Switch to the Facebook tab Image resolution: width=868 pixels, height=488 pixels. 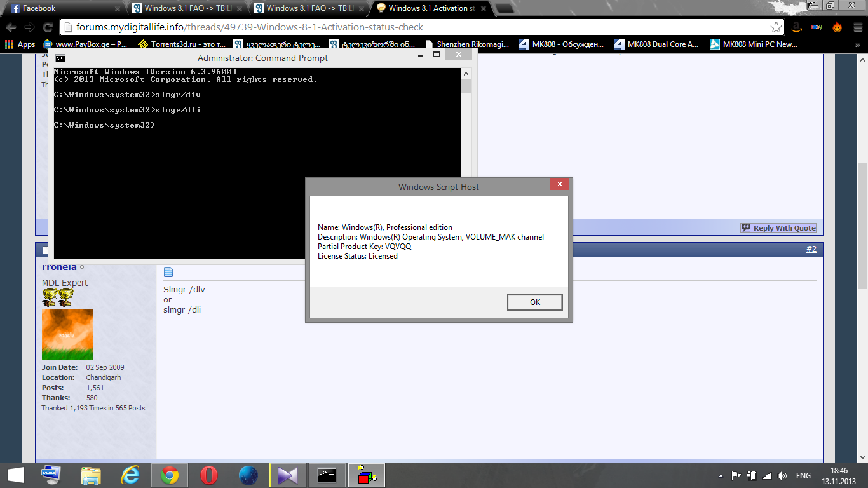(57, 9)
